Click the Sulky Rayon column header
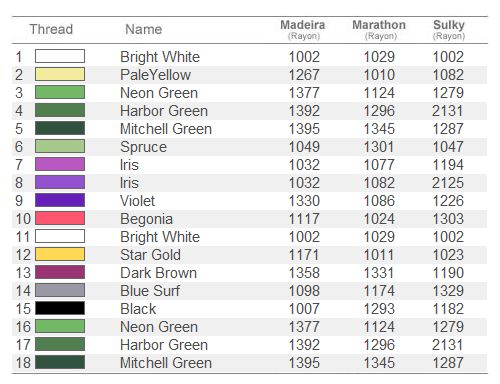This screenshot has height=384, width=500. [x=449, y=30]
